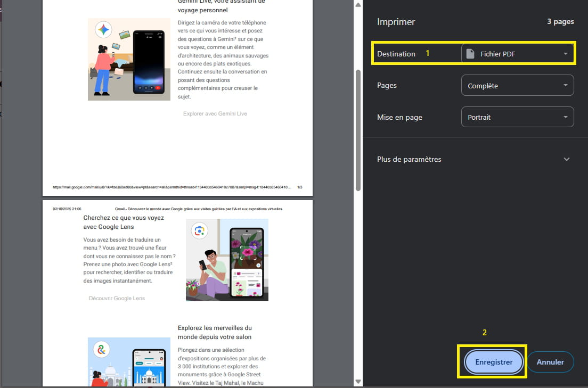Click the Mise en page label
Viewport: 588px width, 388px height.
399,117
